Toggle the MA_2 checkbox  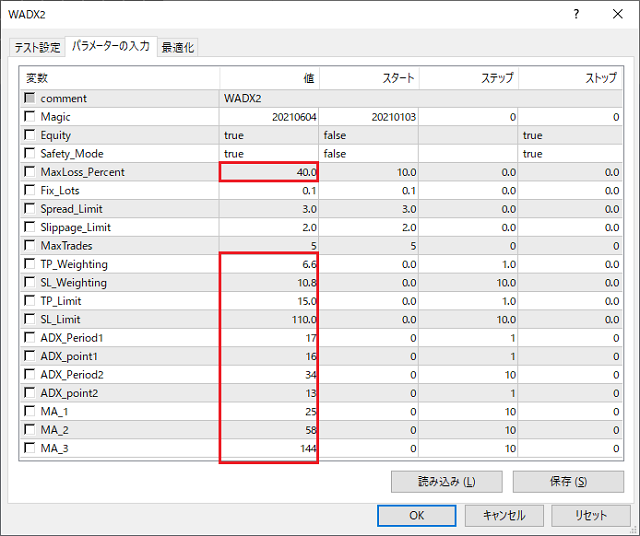(x=30, y=429)
